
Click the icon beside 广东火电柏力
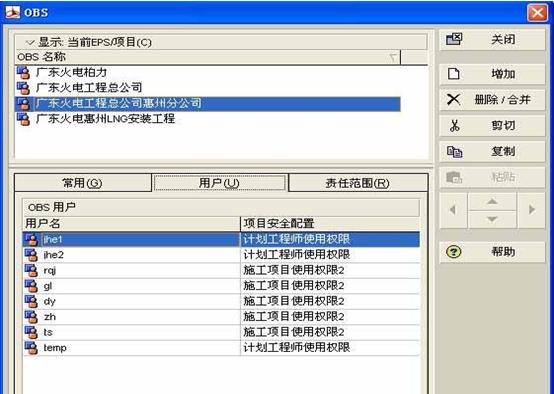tap(23, 72)
